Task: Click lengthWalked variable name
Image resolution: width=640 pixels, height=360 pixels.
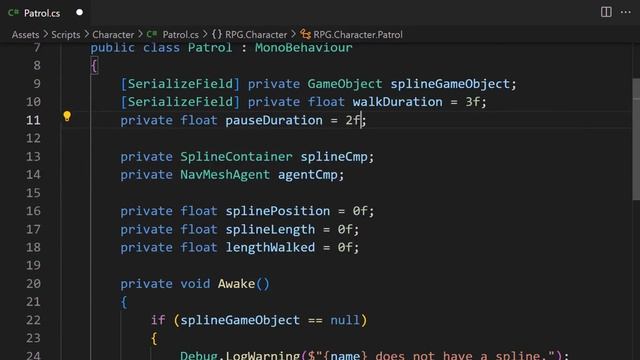Action: tap(270, 247)
